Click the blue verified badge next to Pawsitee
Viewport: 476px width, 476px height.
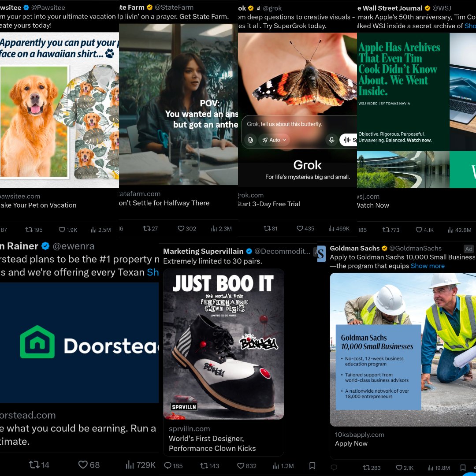26,7
